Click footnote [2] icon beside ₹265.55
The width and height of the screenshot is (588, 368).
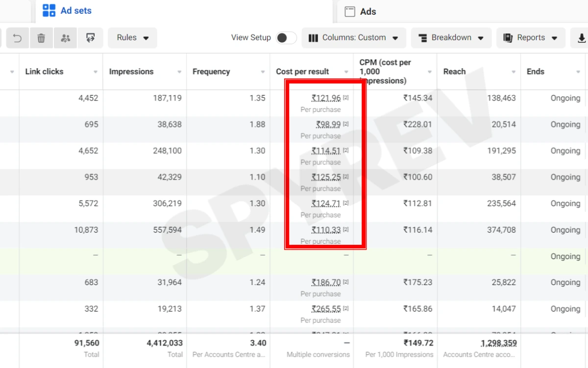(346, 309)
